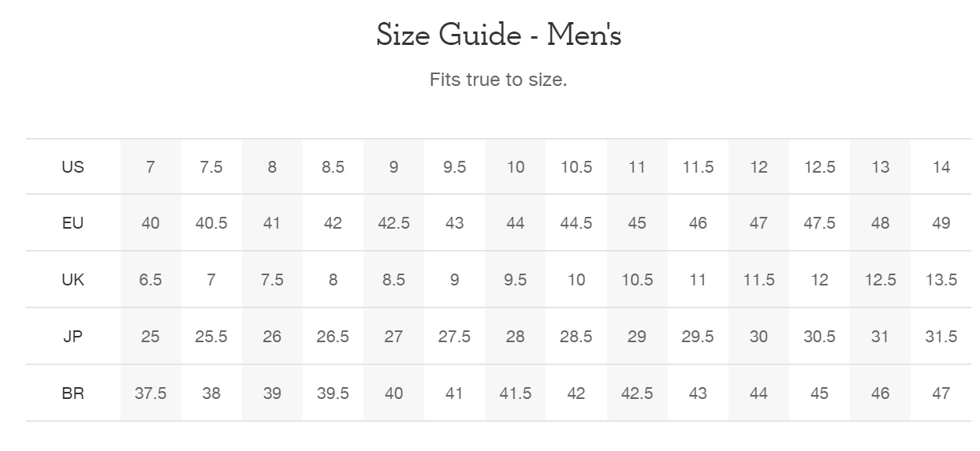Click BR size 37.5 cell

click(x=151, y=393)
